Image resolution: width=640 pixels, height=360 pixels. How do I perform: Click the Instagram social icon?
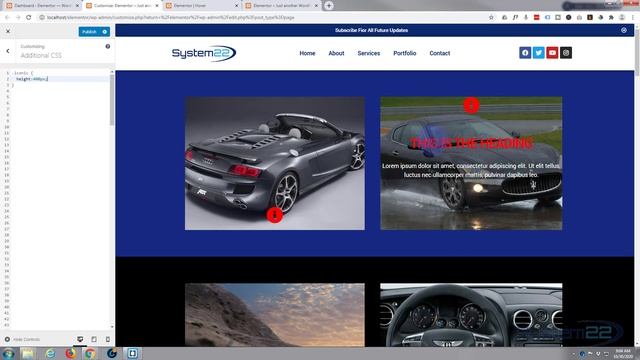pyautogui.click(x=566, y=53)
